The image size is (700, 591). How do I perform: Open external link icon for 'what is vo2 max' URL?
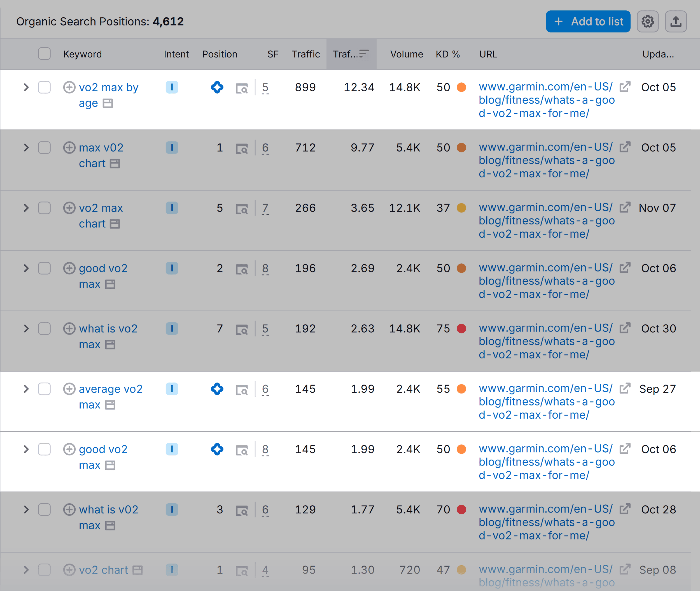click(625, 328)
